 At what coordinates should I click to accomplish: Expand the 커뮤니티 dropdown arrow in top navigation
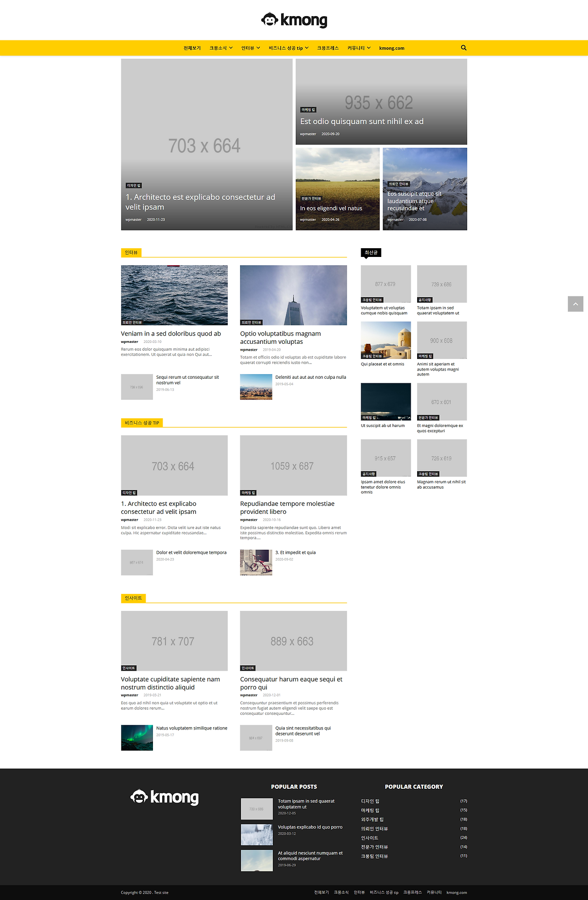point(369,48)
